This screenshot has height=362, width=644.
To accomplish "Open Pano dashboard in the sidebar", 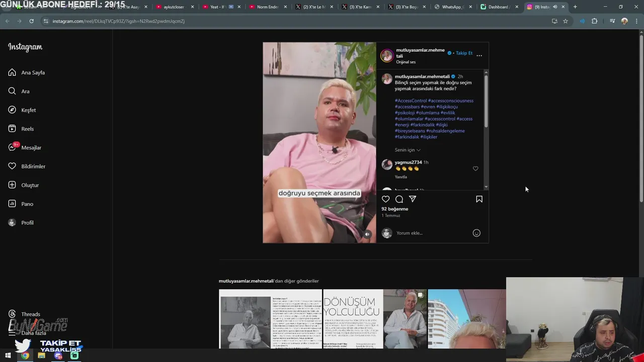I will (21, 204).
